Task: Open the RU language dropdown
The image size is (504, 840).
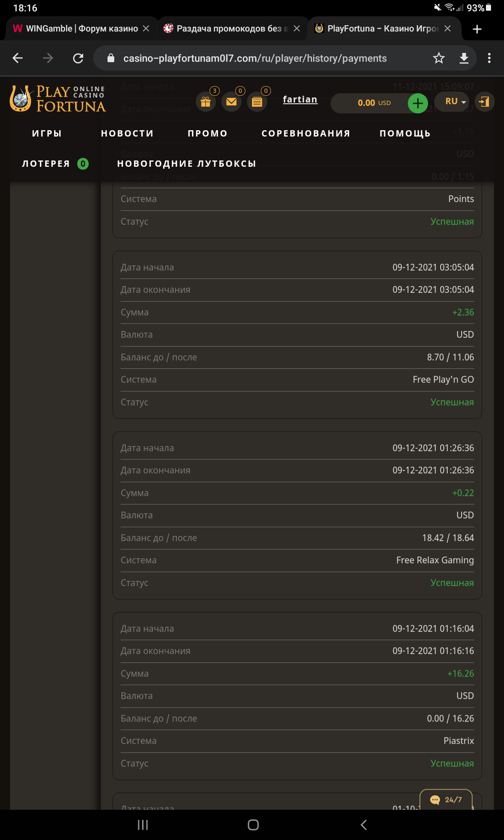Action: [455, 102]
